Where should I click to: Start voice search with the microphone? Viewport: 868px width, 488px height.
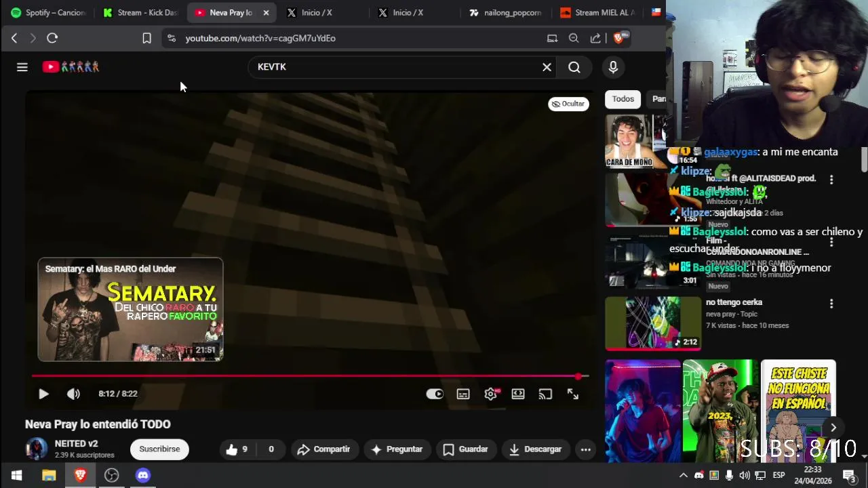tap(613, 67)
